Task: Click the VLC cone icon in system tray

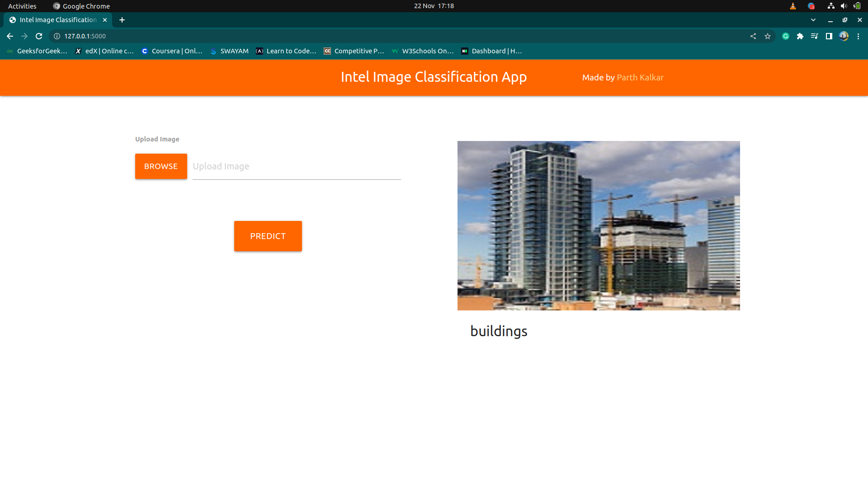Action: click(x=793, y=6)
